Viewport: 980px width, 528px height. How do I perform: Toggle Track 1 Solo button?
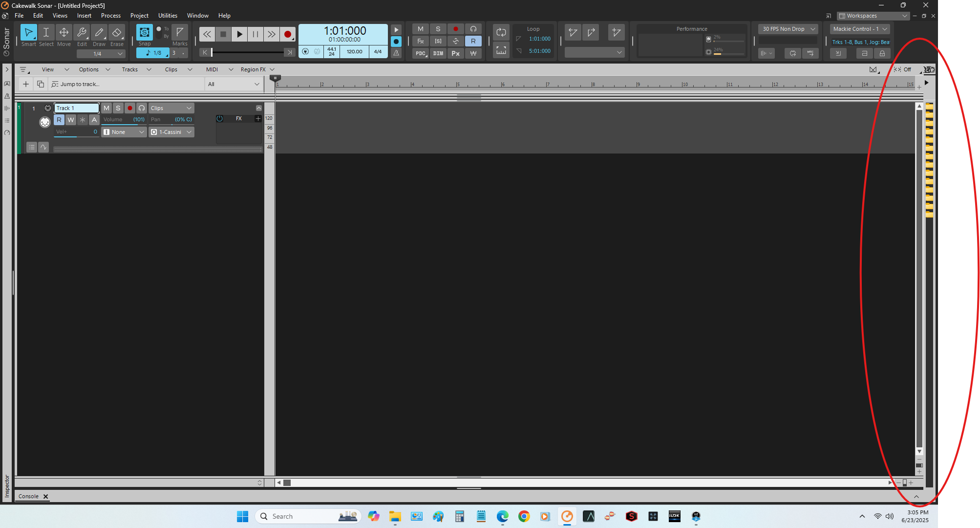pos(118,108)
